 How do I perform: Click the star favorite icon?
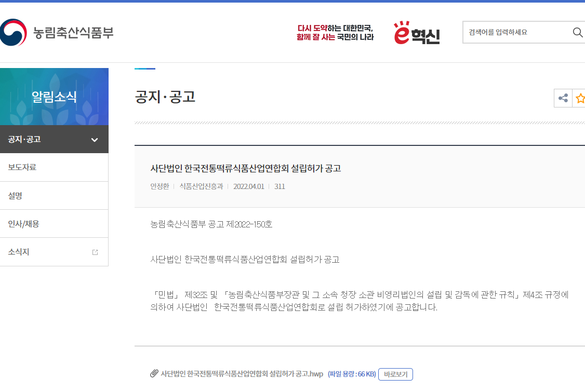pos(580,98)
